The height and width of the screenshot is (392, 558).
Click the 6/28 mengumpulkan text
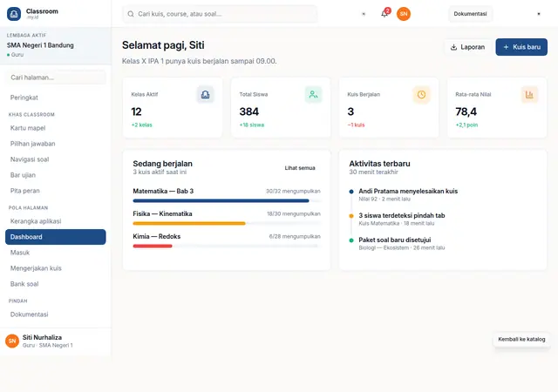pyautogui.click(x=295, y=237)
